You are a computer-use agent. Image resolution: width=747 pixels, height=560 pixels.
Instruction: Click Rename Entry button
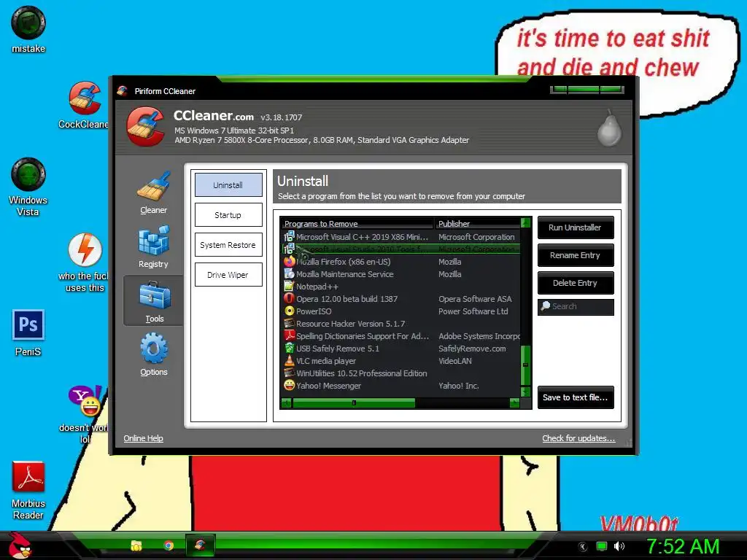(576, 255)
